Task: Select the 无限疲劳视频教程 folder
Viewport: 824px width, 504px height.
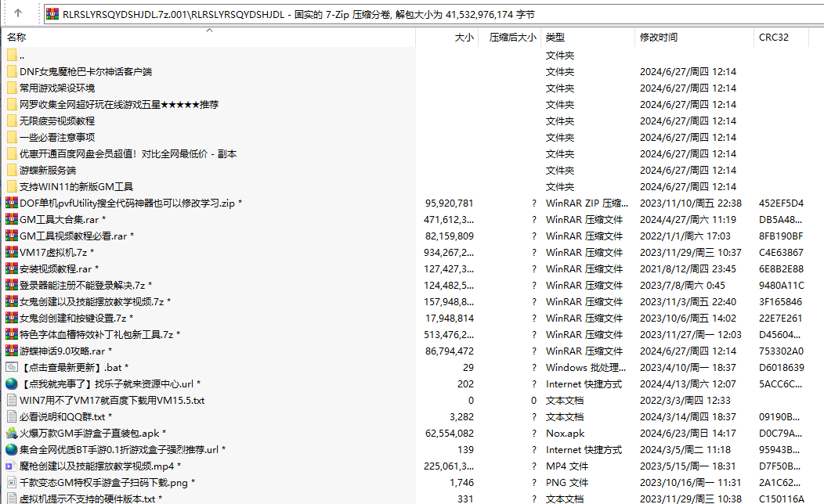Action: pos(56,121)
